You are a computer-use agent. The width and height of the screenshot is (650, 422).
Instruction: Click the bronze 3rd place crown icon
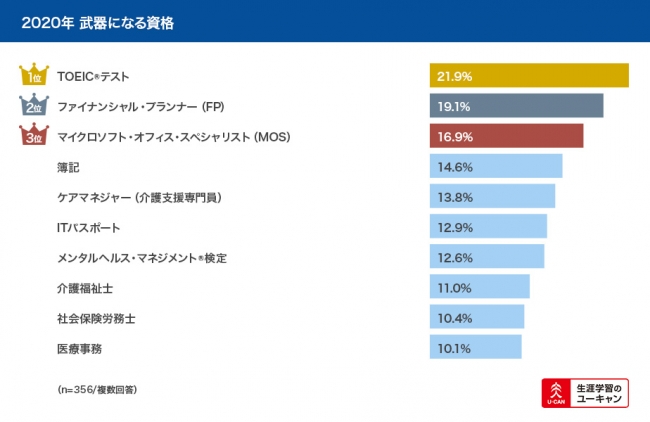tap(32, 136)
